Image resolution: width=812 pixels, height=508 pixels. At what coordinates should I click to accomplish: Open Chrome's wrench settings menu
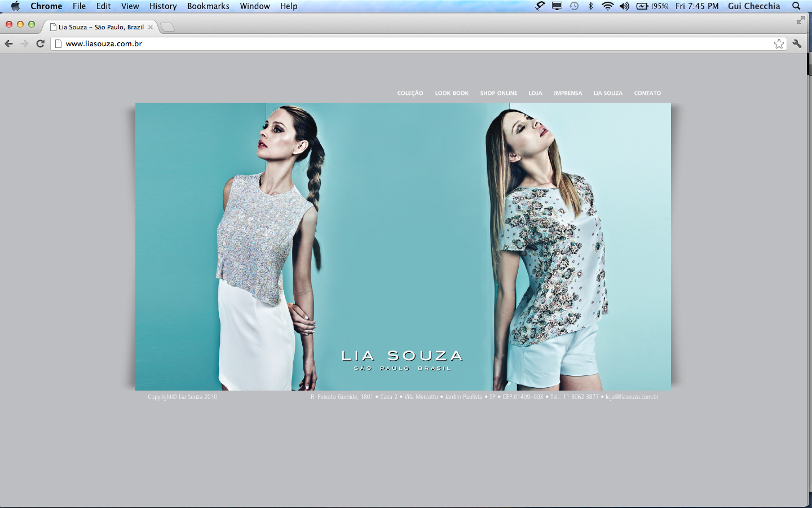tap(797, 43)
